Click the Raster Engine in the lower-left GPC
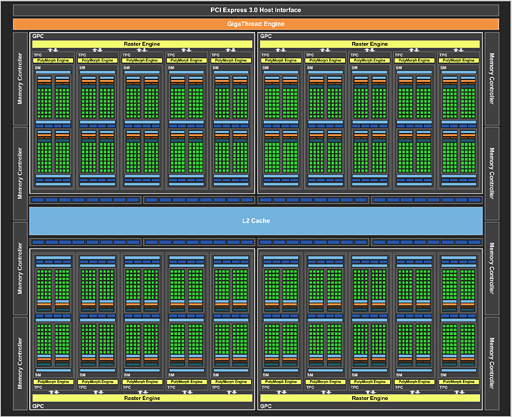Image resolution: width=512 pixels, height=417 pixels. [x=142, y=398]
